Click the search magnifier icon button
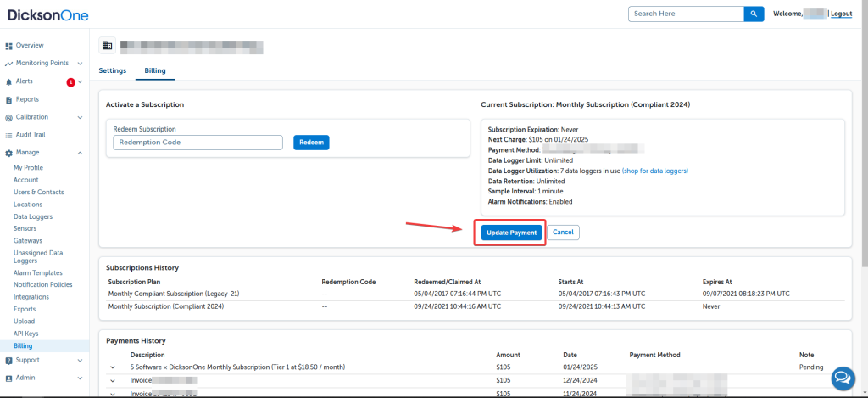This screenshot has width=868, height=398. pyautogui.click(x=754, y=14)
